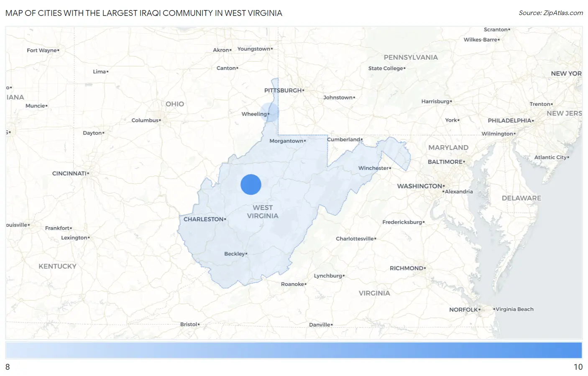
Task: Click the WEST VIRGINIA state label
Action: [x=263, y=212]
